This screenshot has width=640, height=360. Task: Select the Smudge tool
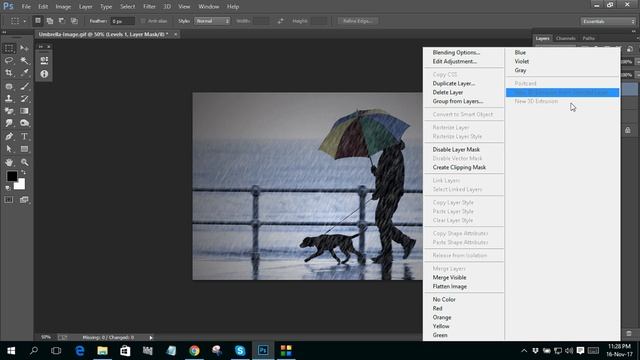click(9, 123)
